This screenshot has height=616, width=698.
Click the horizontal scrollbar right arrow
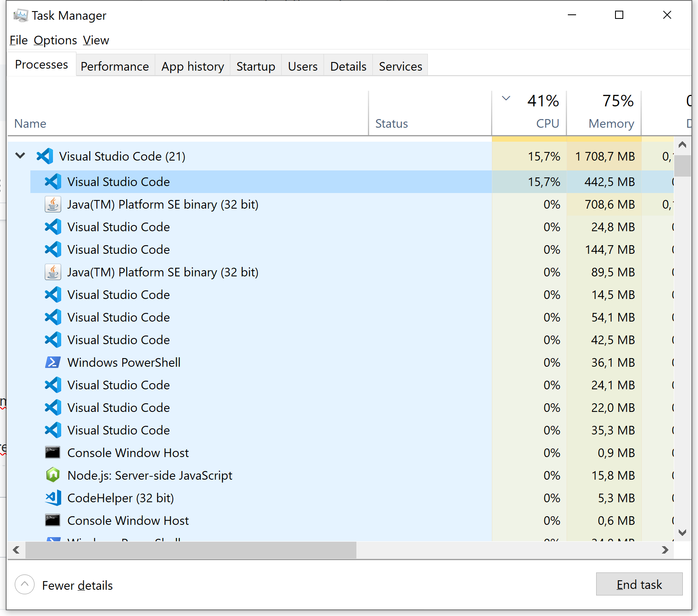coord(665,550)
